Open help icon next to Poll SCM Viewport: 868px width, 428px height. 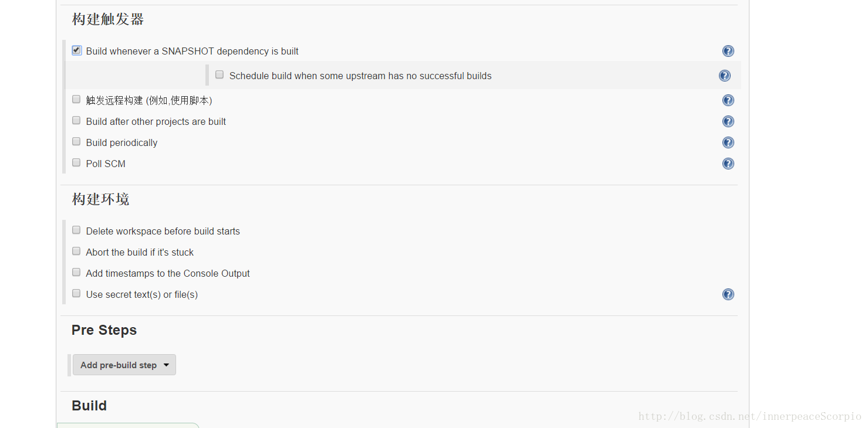point(728,164)
